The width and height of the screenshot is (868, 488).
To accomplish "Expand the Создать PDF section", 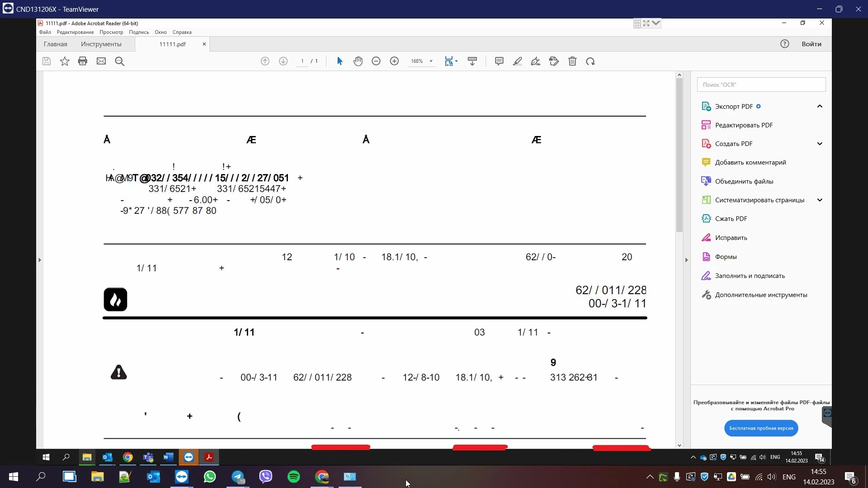I will (819, 144).
